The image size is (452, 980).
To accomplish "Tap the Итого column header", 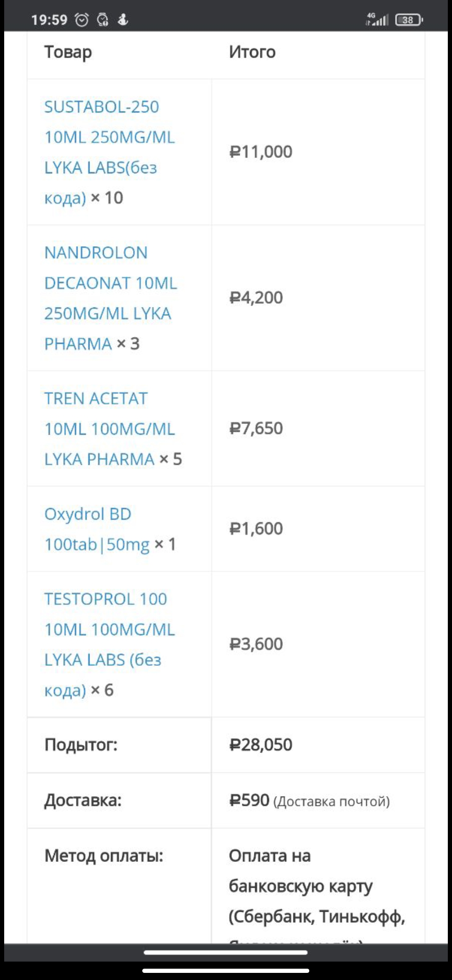I will point(252,52).
